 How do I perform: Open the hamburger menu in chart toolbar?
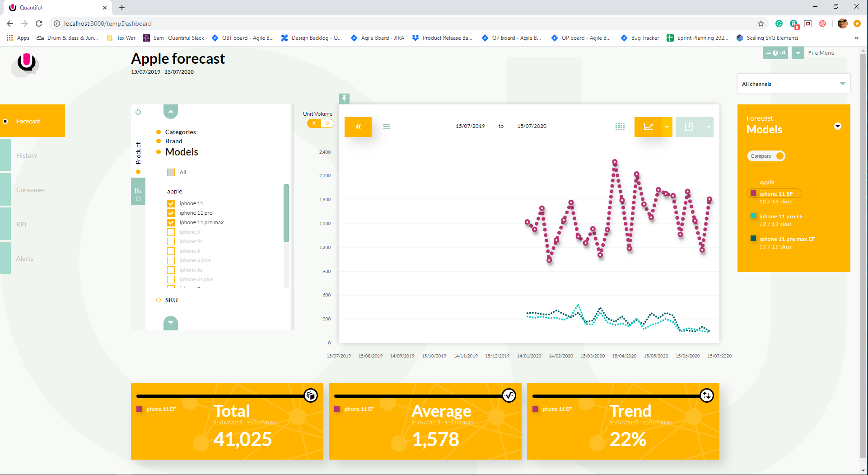tap(387, 127)
